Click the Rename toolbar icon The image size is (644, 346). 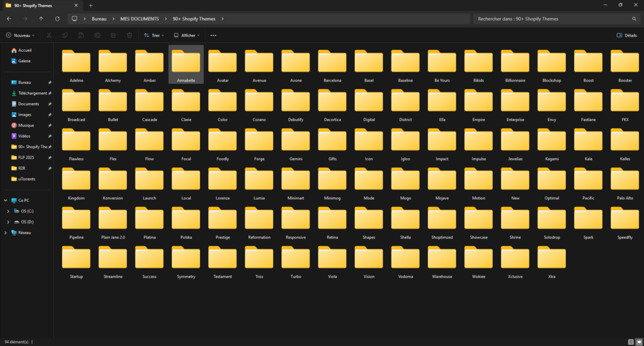point(97,35)
